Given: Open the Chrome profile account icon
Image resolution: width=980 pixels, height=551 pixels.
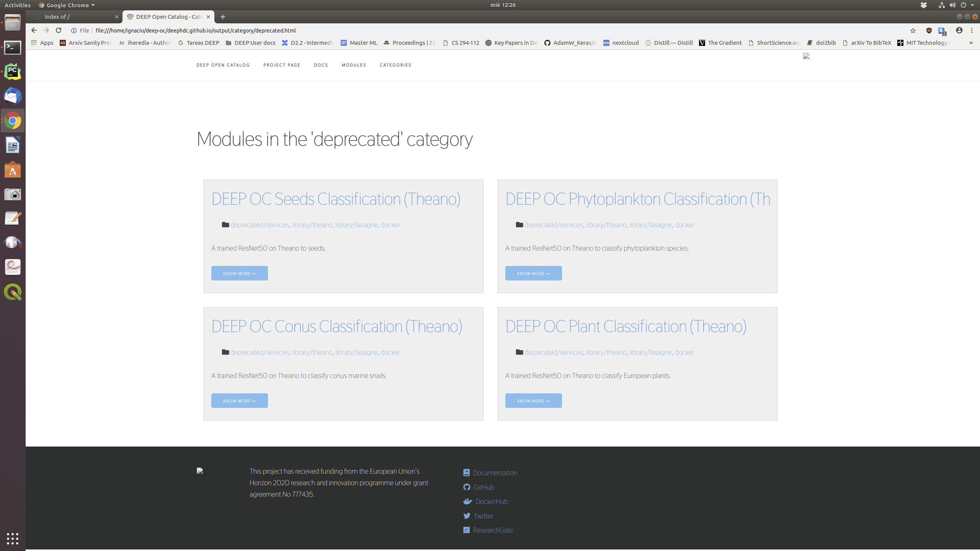Looking at the screenshot, I should [959, 31].
